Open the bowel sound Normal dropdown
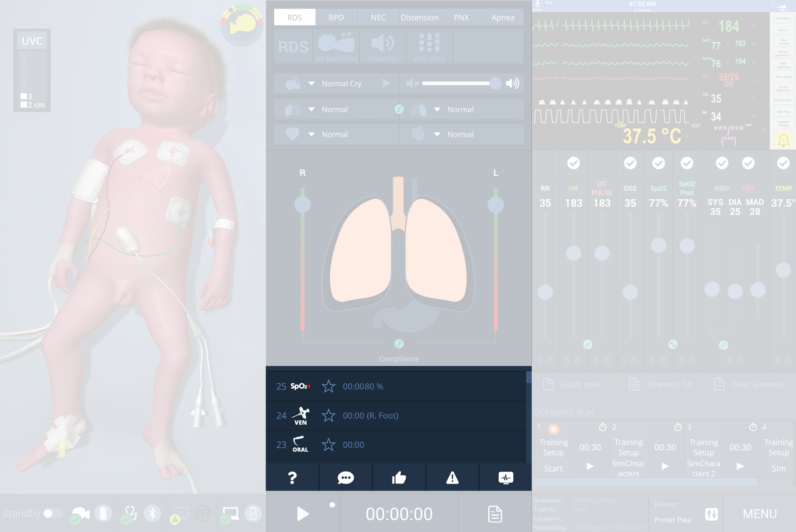 437,134
